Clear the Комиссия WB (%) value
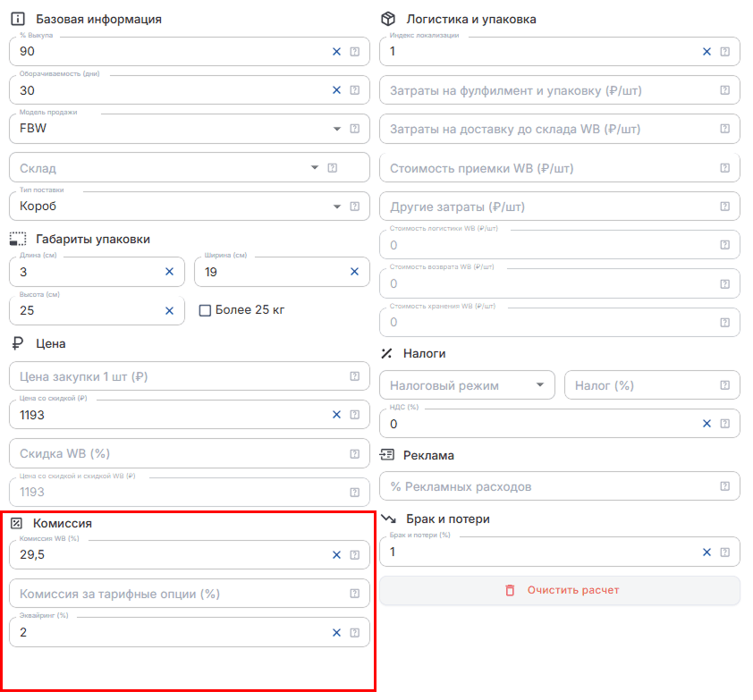The image size is (753, 700). coord(336,555)
